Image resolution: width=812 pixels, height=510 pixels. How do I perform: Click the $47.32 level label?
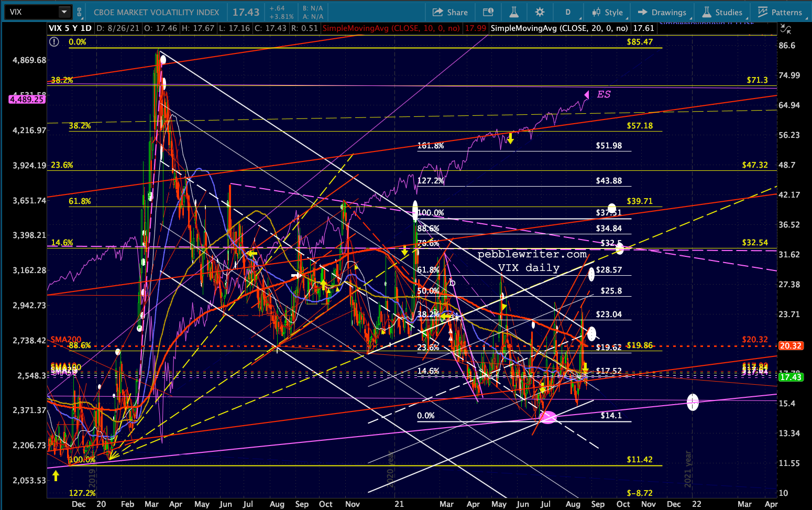point(755,165)
